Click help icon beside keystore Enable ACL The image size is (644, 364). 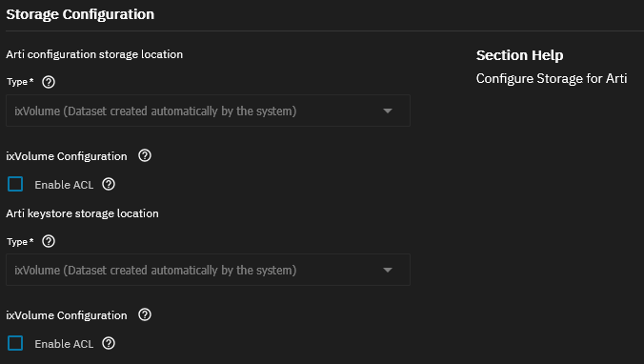tap(109, 343)
